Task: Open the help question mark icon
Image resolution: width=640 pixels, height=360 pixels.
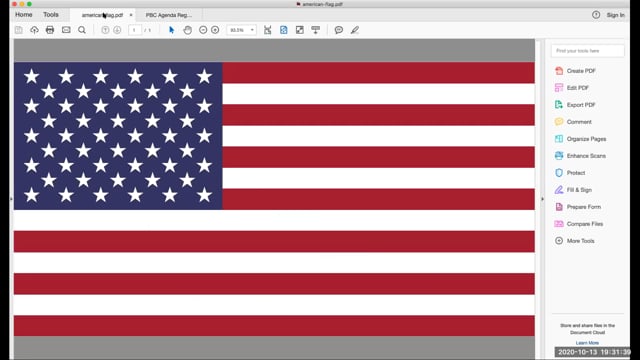Action: pos(596,15)
